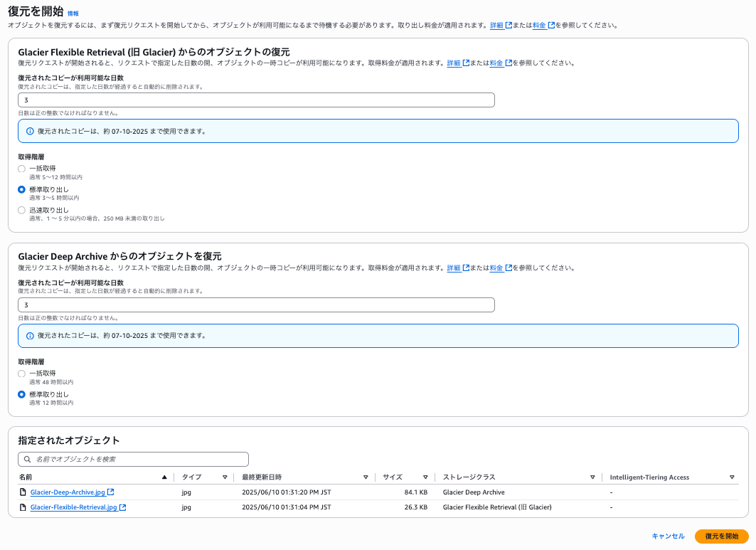Viewport: 756px width, 550px height.
Task: Open 詳細 link in Glacier Deep Archive section
Action: pyautogui.click(x=454, y=268)
